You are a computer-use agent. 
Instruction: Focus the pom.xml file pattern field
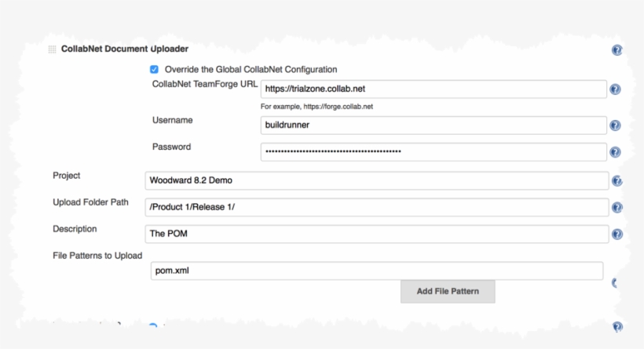[377, 271]
